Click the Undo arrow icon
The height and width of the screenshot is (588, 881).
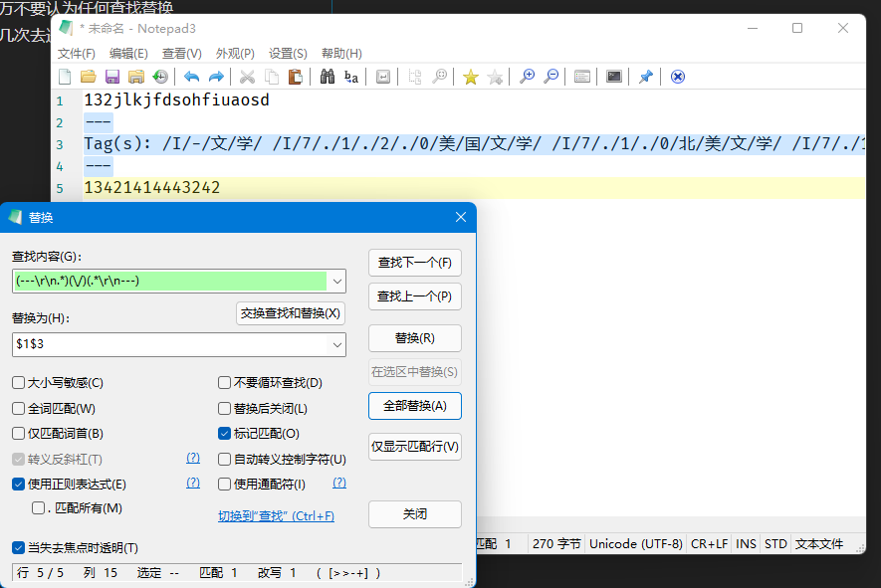pyautogui.click(x=191, y=77)
